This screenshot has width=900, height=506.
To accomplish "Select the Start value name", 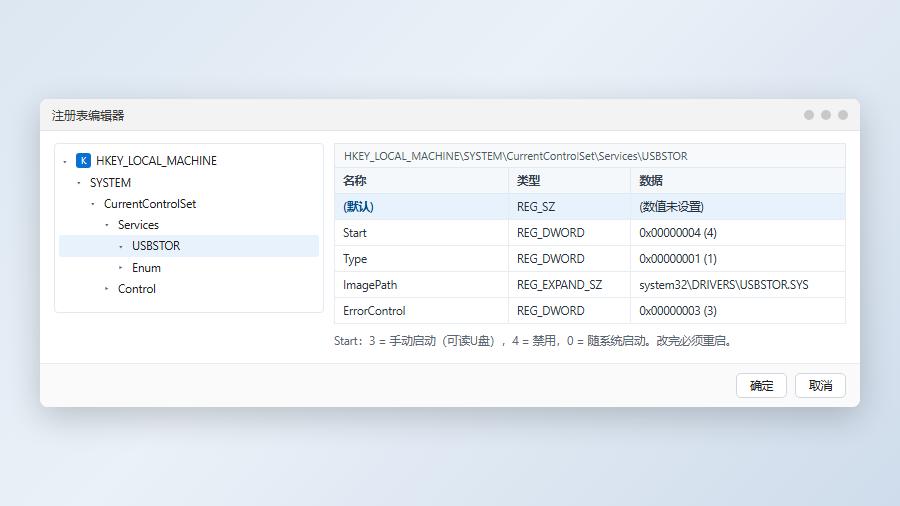I will click(355, 233).
